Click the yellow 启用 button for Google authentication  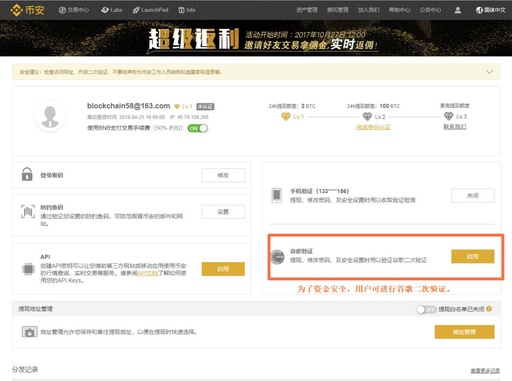coord(473,256)
